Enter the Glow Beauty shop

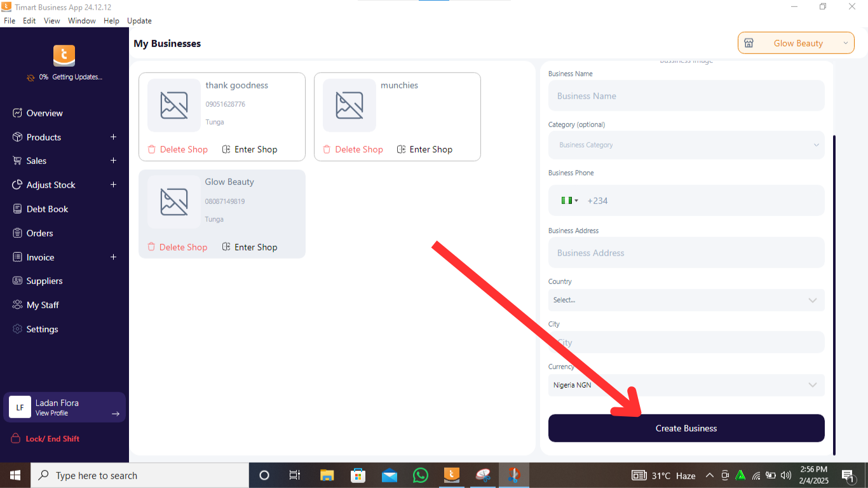tap(250, 247)
